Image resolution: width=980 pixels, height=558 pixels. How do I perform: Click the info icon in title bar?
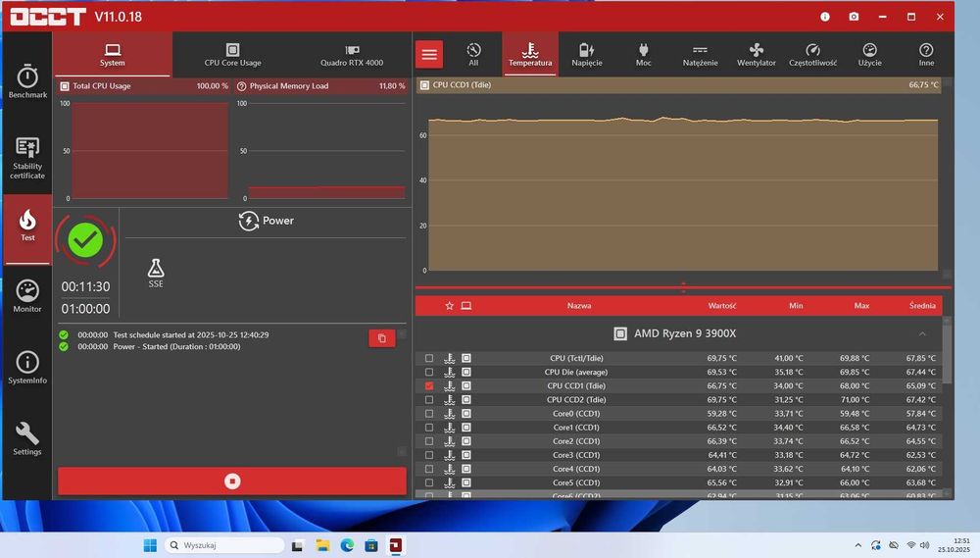(825, 17)
